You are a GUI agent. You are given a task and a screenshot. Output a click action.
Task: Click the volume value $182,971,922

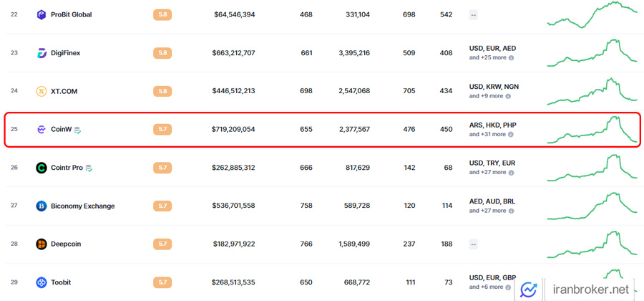tap(234, 244)
